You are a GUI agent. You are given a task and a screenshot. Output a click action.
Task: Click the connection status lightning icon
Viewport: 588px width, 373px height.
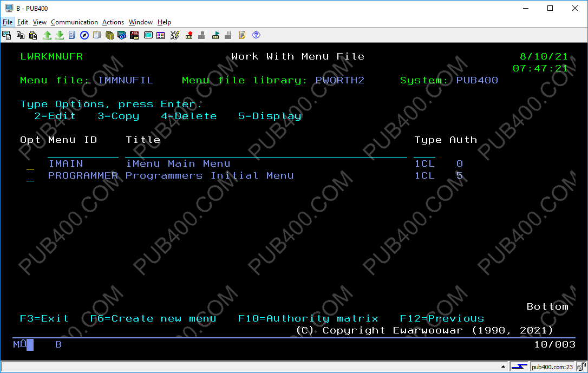[519, 367]
